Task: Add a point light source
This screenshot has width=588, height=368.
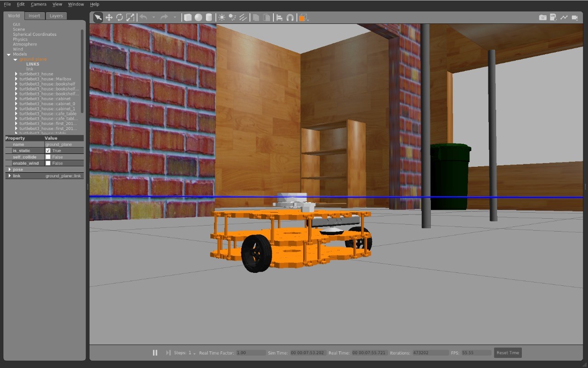Action: (222, 17)
